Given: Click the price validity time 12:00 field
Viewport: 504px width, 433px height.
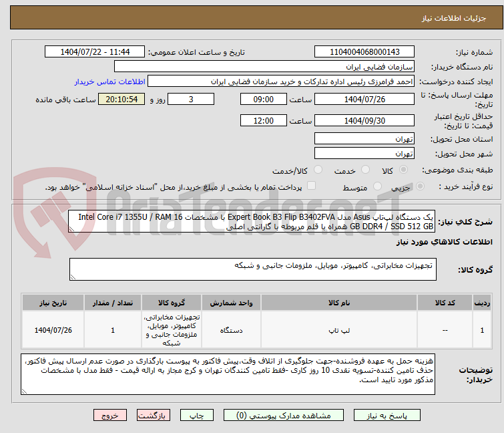Looking at the screenshot, I should pyautogui.click(x=263, y=120).
